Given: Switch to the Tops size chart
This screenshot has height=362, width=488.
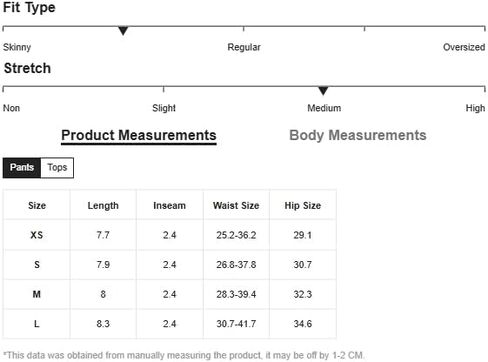Looking at the screenshot, I should [57, 168].
